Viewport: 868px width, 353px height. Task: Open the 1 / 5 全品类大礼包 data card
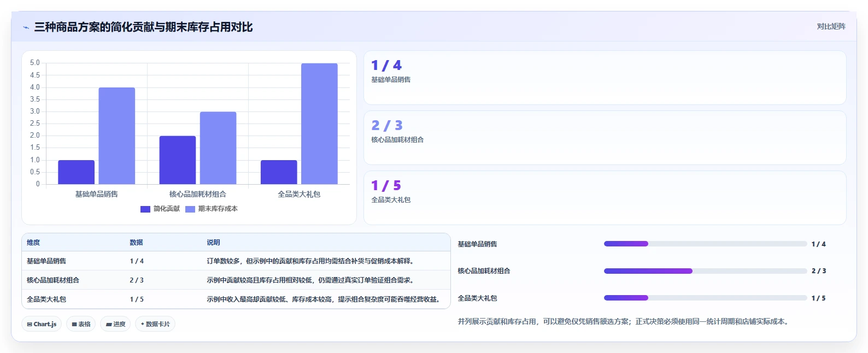click(x=605, y=198)
